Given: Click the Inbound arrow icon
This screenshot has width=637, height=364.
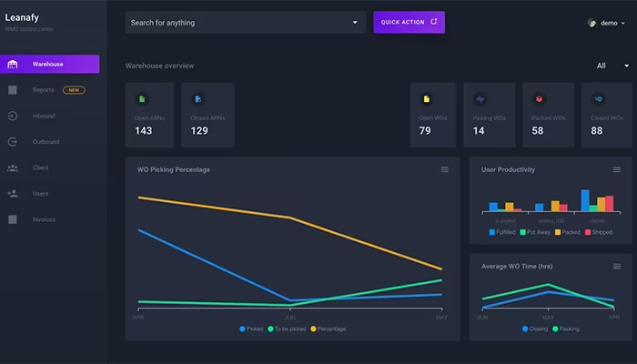Looking at the screenshot, I should coord(13,116).
